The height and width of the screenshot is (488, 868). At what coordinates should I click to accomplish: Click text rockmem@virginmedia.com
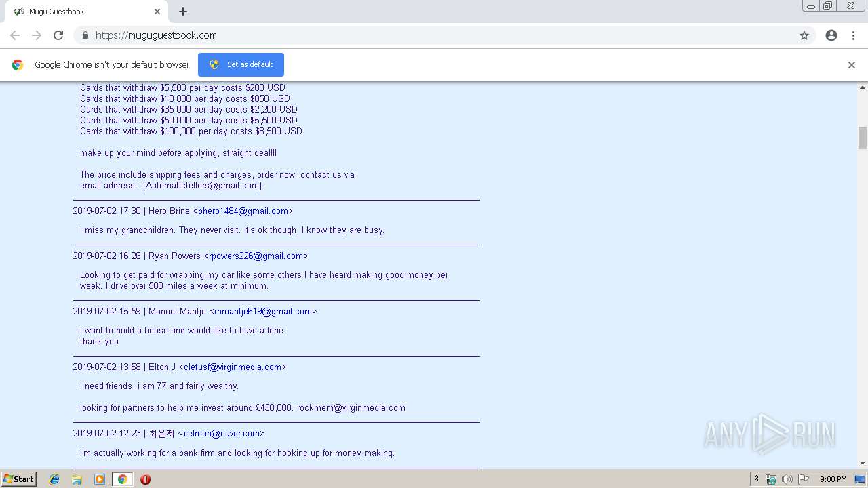[351, 408]
